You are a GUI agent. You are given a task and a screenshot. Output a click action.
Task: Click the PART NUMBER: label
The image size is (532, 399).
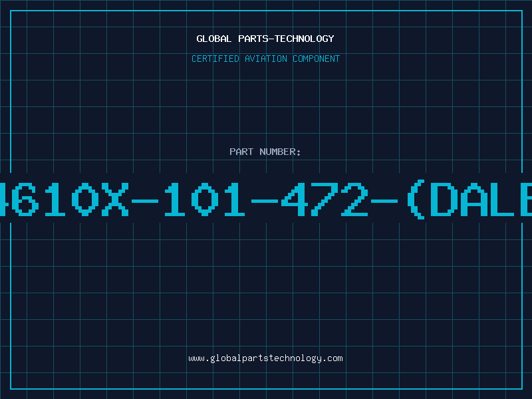tap(265, 152)
